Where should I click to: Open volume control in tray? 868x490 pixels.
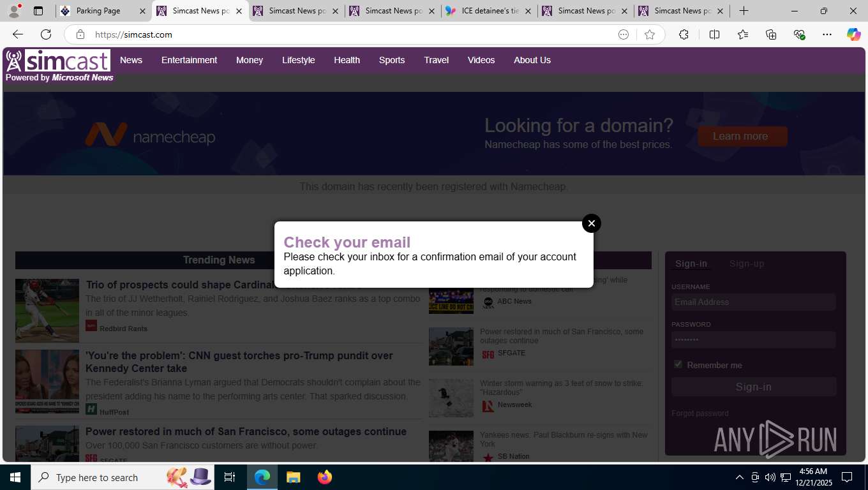coord(770,477)
